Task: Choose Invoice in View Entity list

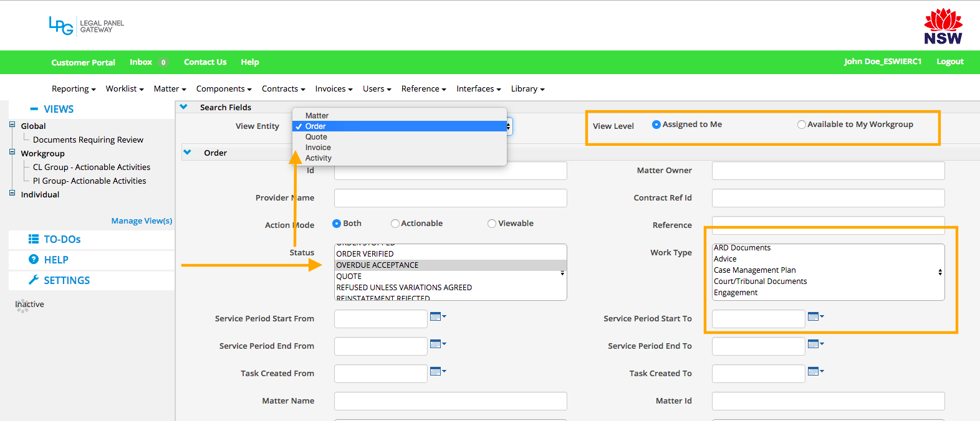Action: click(400, 148)
